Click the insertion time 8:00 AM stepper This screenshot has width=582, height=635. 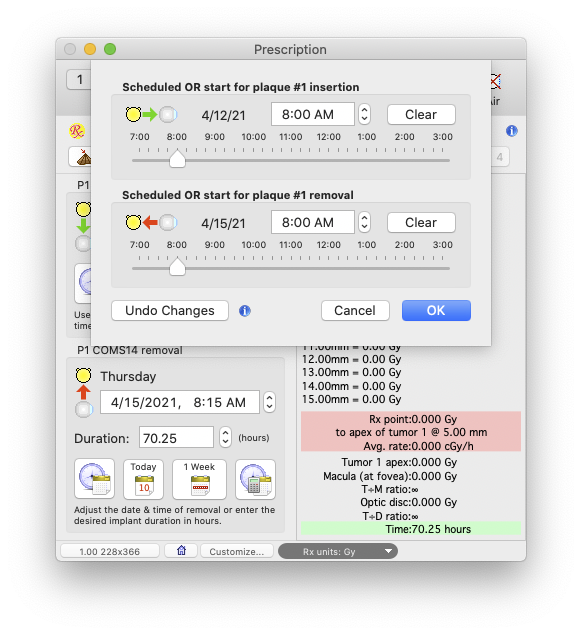coord(364,114)
